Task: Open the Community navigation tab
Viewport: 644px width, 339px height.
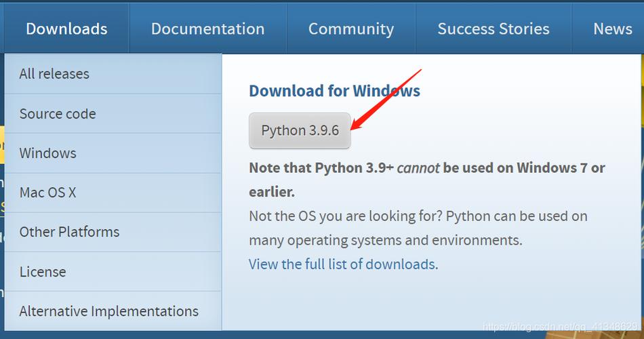Action: pyautogui.click(x=351, y=28)
